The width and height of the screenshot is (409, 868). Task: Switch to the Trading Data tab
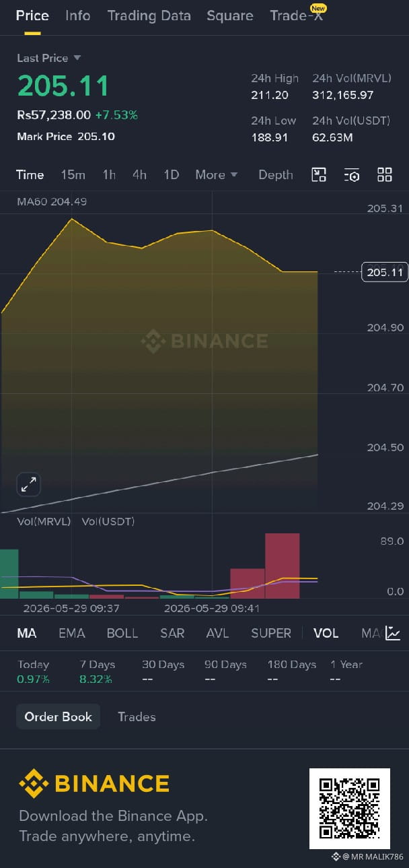pyautogui.click(x=149, y=15)
